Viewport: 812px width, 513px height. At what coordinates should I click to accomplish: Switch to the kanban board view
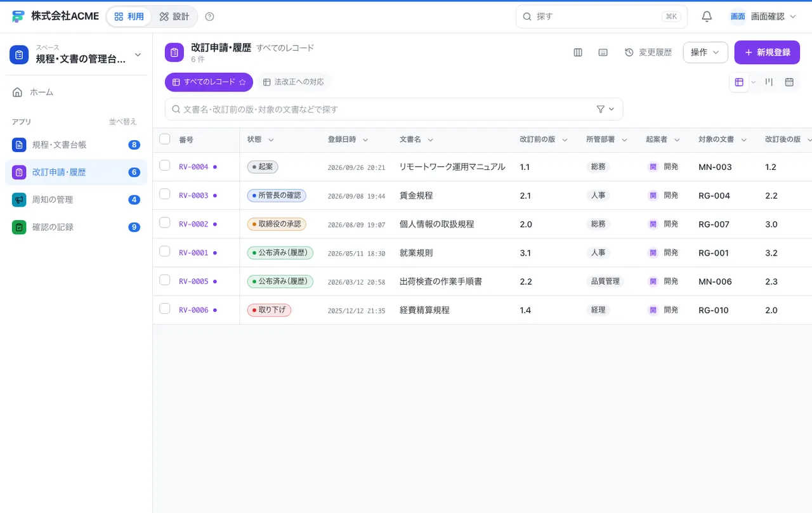click(x=769, y=82)
